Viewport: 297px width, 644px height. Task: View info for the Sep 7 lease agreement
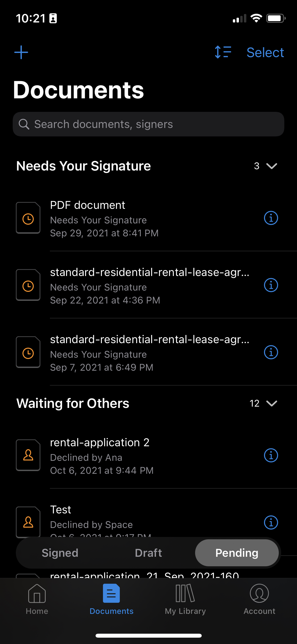click(271, 352)
